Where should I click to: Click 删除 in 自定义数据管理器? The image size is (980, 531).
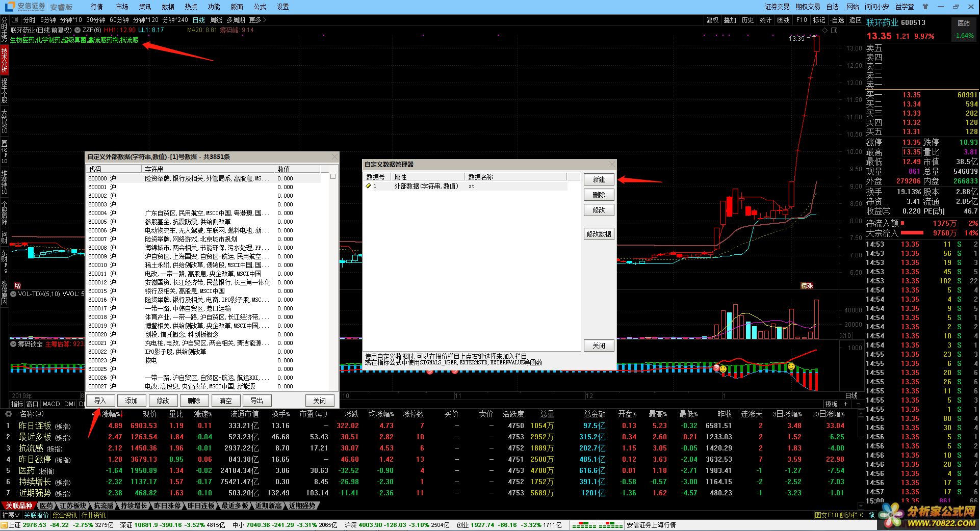pos(599,195)
